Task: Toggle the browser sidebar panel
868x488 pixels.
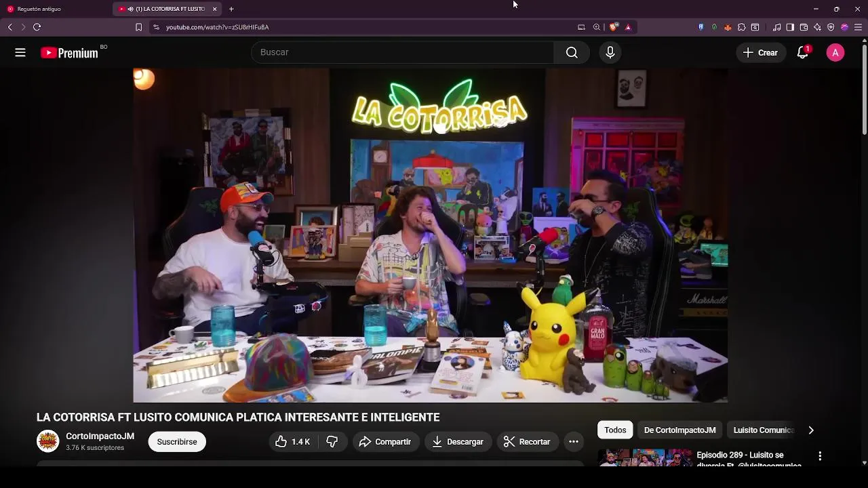Action: (790, 27)
